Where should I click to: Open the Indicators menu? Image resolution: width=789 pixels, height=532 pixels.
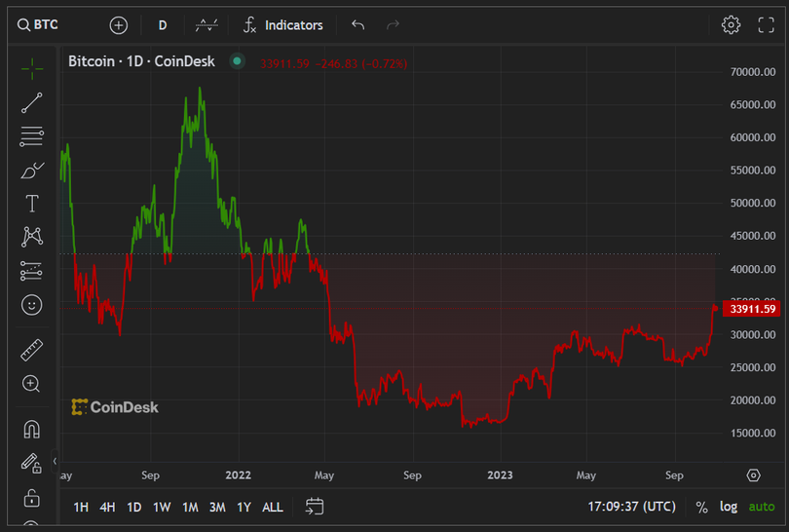(282, 24)
